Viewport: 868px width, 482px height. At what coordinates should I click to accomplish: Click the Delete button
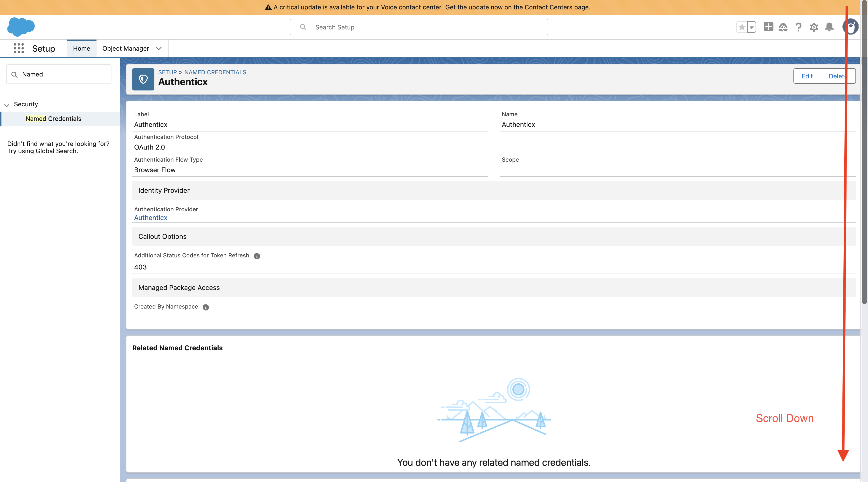coord(838,76)
